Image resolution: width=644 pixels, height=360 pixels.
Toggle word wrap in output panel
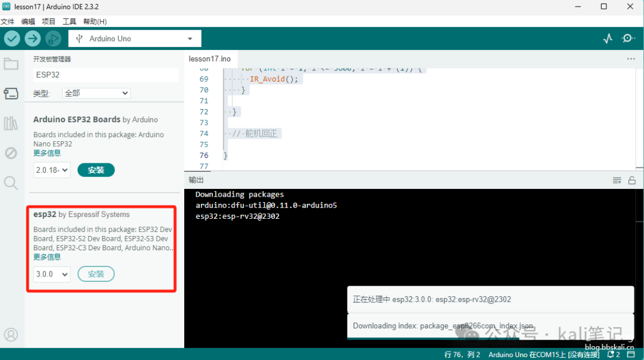617,180
